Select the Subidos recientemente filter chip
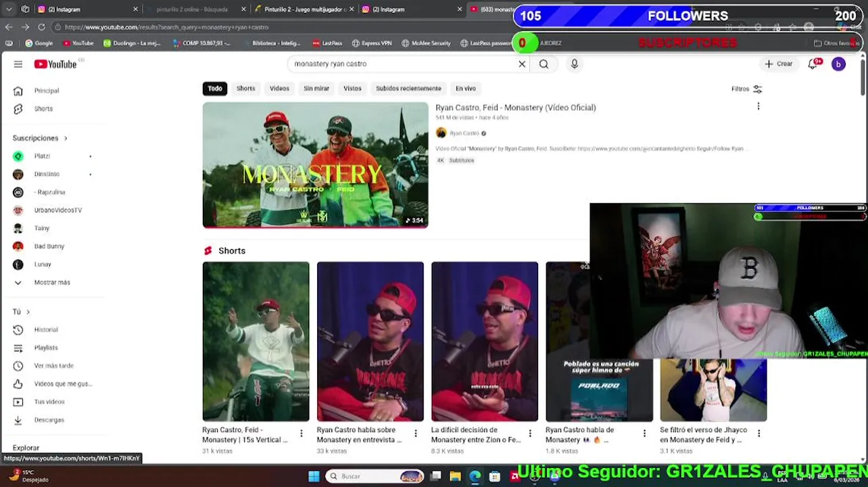Image resolution: width=868 pixels, height=487 pixels. click(408, 89)
